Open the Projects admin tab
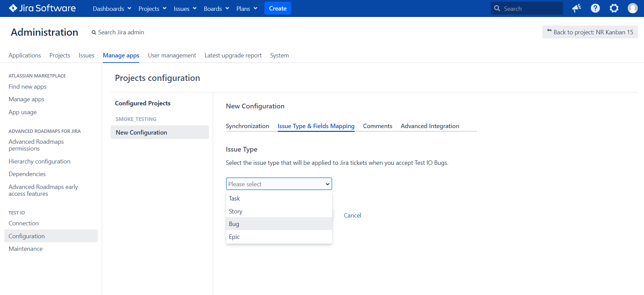 point(60,55)
